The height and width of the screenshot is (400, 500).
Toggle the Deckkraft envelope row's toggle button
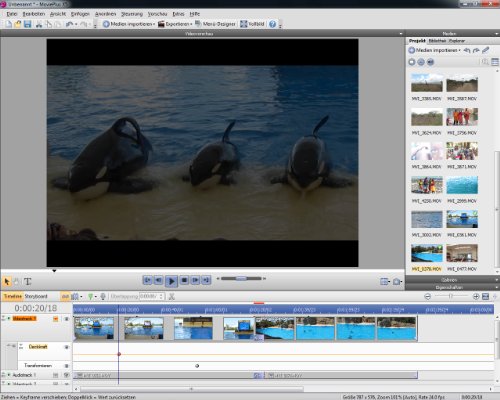coord(66,347)
